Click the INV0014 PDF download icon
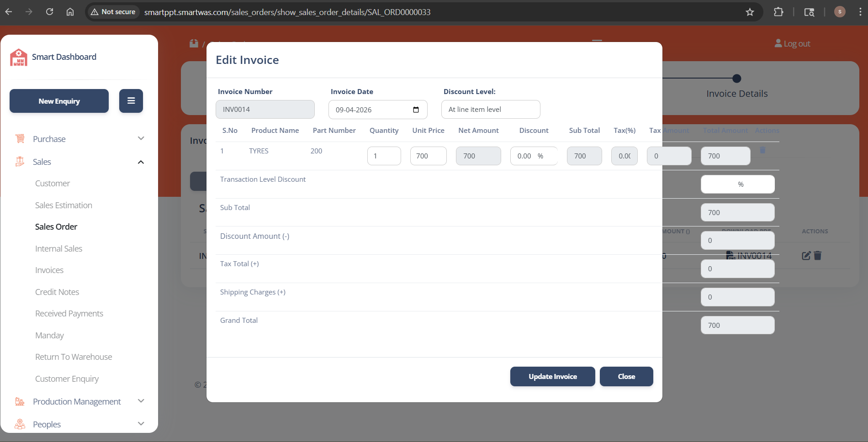 (730, 256)
